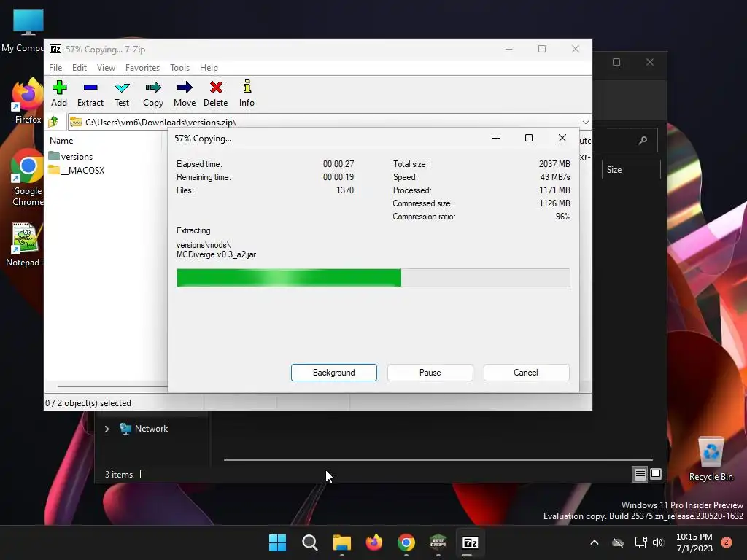The height and width of the screenshot is (560, 747).
Task: Click the '0 / 2 object(s) selected' status text
Action: tap(88, 402)
